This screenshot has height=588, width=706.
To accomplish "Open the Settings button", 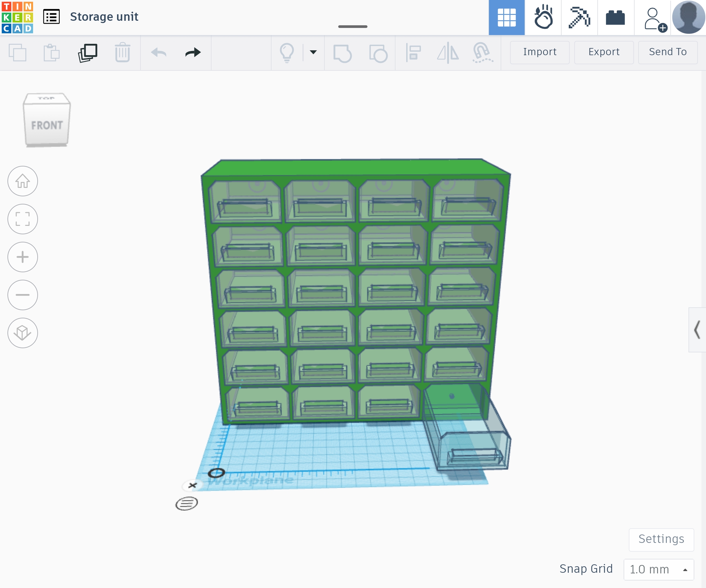I will click(x=661, y=539).
